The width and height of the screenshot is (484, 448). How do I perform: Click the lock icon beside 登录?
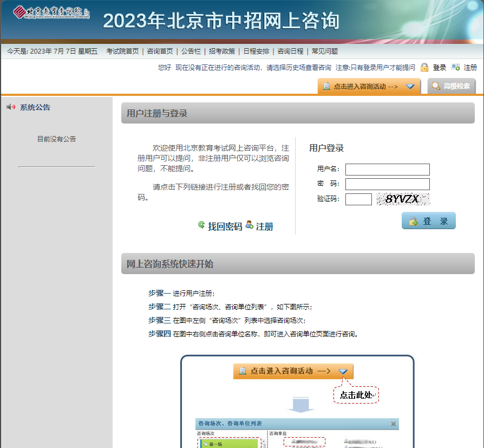point(424,68)
